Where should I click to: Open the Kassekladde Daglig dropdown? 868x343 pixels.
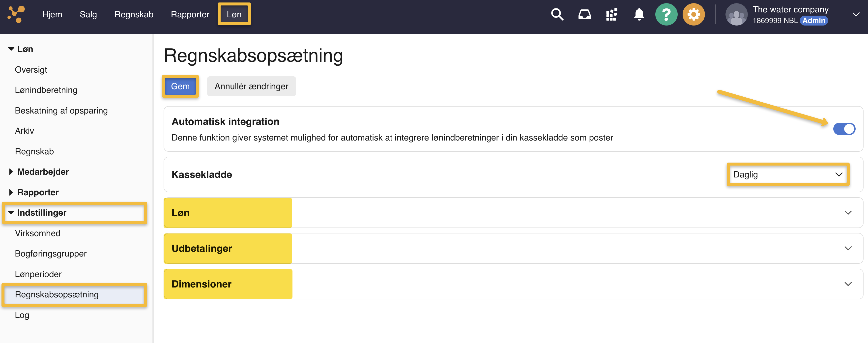pos(787,174)
